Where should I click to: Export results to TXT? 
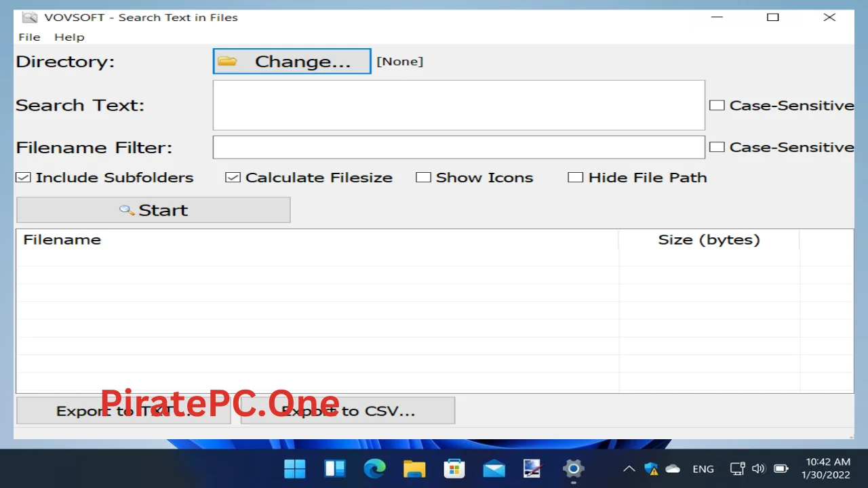[123, 411]
